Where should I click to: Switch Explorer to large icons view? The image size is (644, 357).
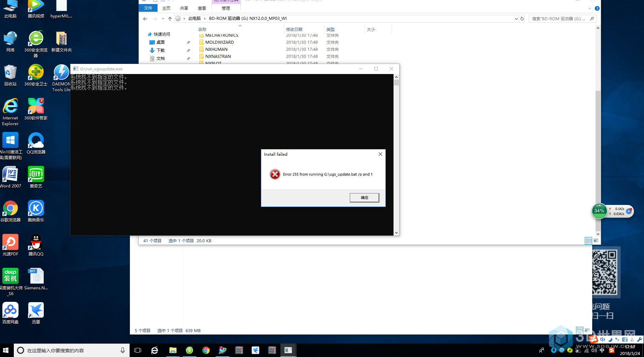[x=596, y=241]
